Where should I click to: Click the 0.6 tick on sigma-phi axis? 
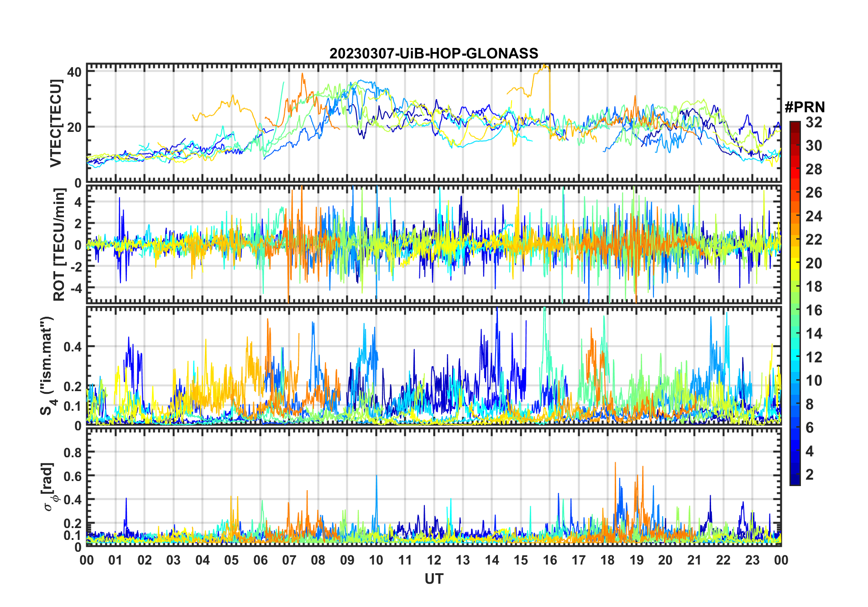pos(73,476)
